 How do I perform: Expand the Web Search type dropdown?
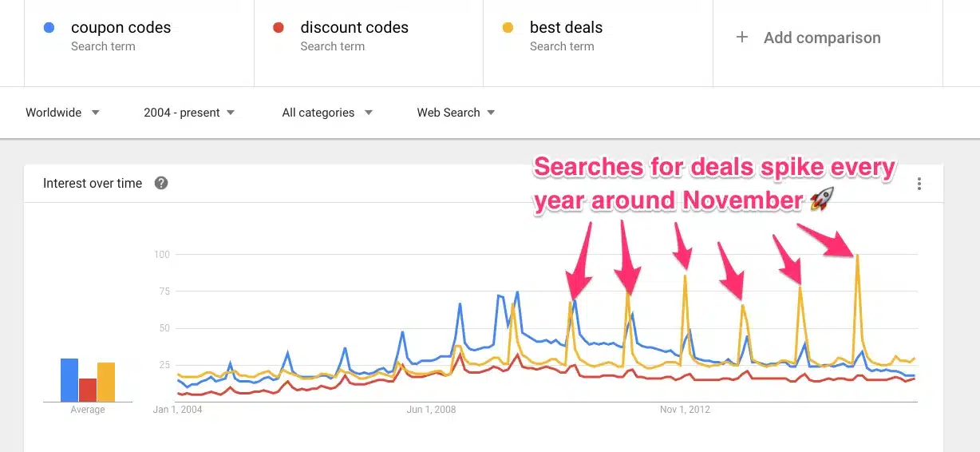456,113
